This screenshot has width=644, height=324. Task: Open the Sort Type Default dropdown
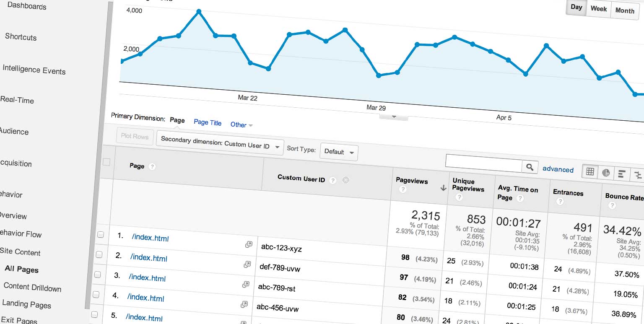339,152
